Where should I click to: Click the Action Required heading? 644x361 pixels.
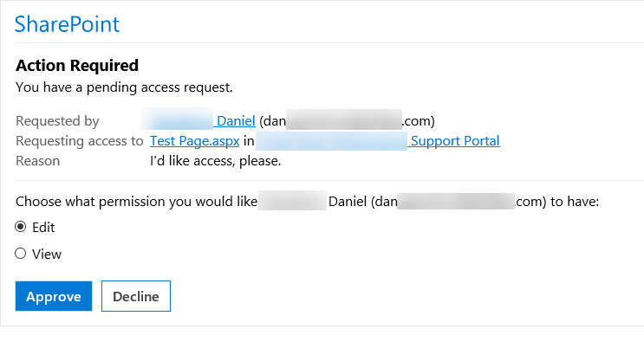[77, 66]
